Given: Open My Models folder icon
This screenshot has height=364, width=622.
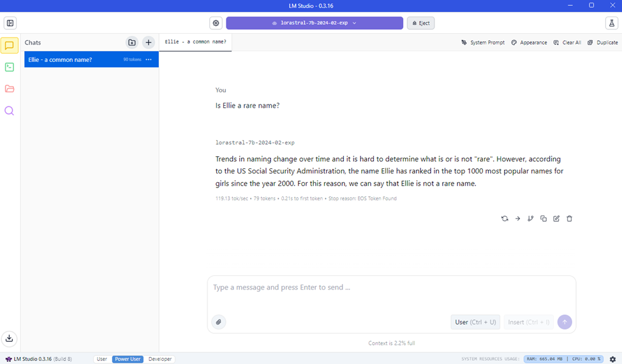Looking at the screenshot, I should tap(10, 89).
